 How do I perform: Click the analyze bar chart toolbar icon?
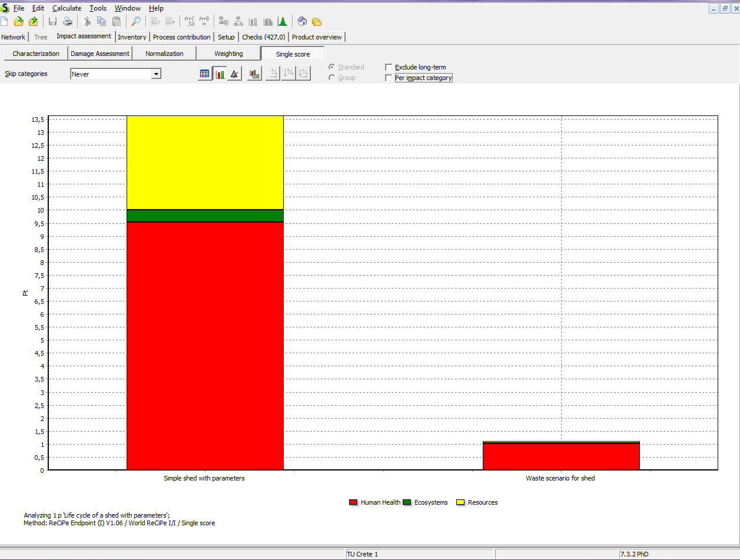(x=253, y=22)
